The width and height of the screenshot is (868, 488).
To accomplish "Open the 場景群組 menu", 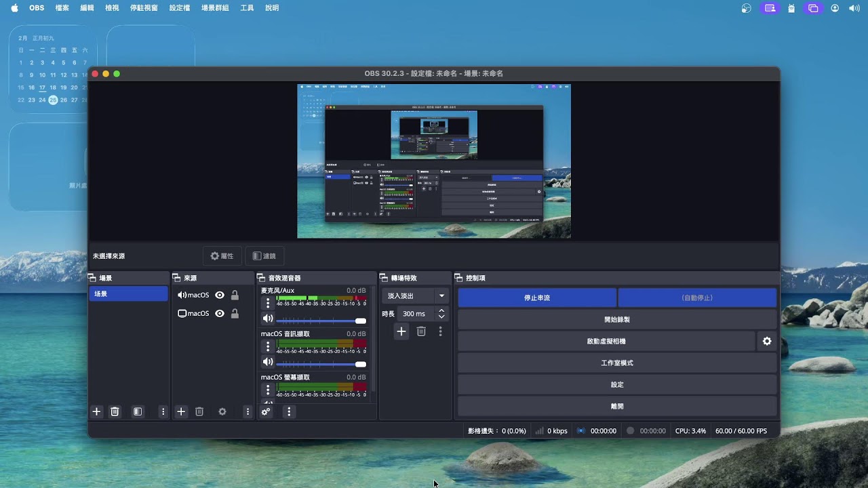I will pos(215,8).
